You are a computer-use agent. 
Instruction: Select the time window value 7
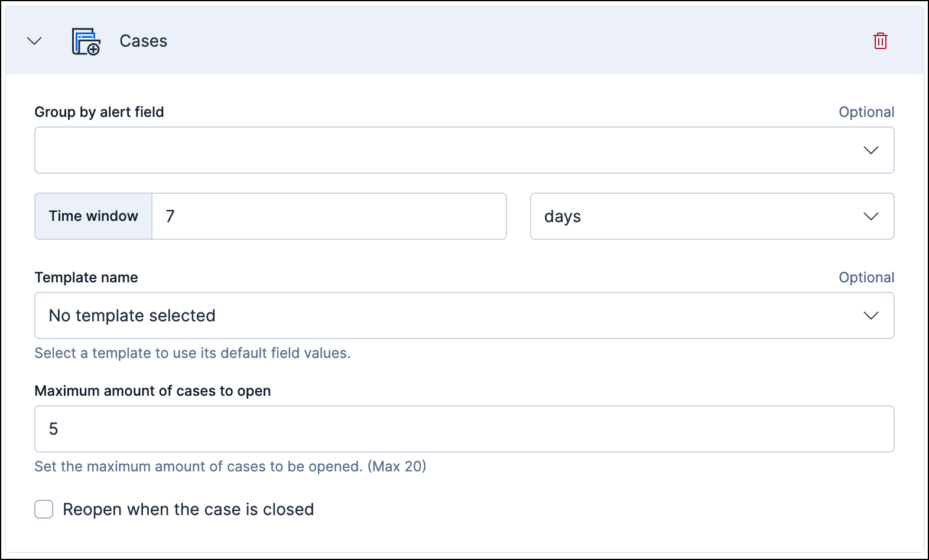(x=329, y=216)
